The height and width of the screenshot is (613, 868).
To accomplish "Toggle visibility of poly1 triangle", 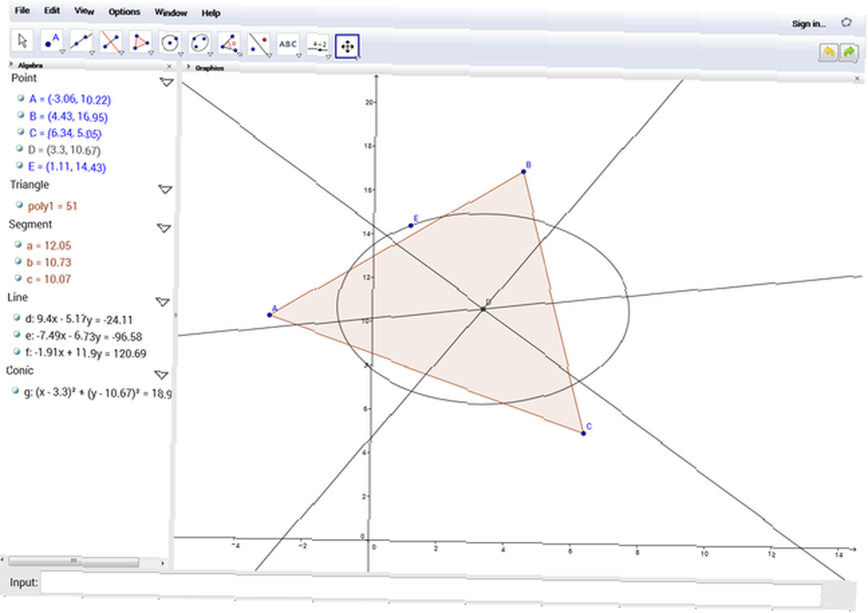I will coord(19,205).
